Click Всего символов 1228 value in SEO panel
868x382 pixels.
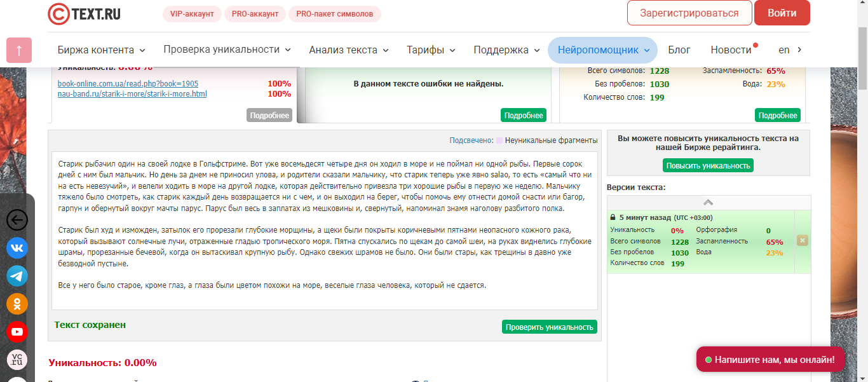[660, 71]
